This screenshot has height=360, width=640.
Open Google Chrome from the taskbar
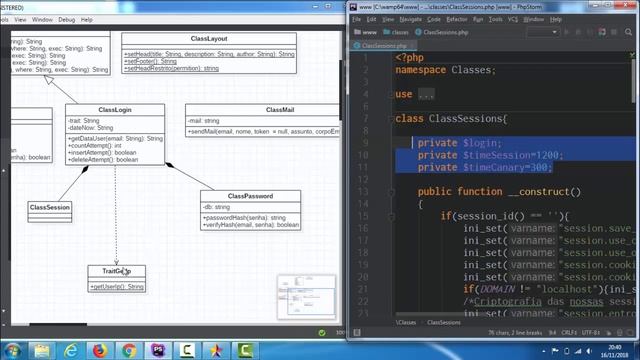coord(129,351)
